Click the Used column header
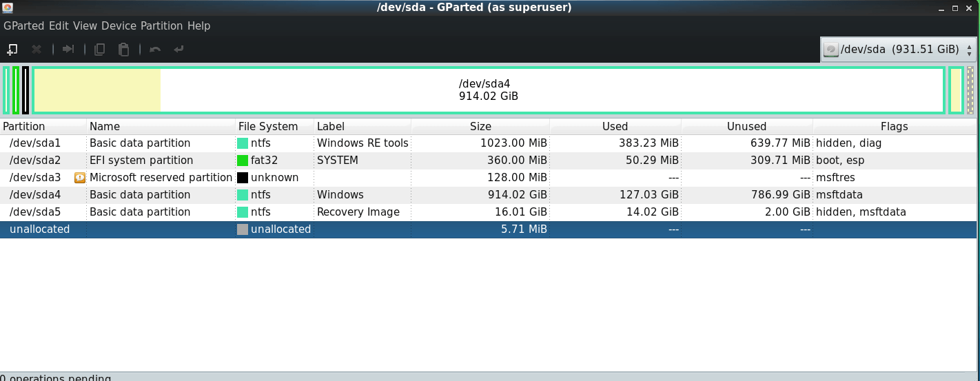This screenshot has width=980, height=381. tap(615, 127)
